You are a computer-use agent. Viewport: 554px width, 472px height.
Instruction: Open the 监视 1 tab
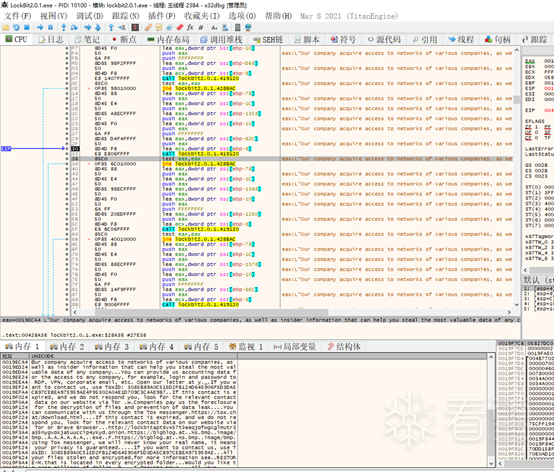click(x=246, y=347)
